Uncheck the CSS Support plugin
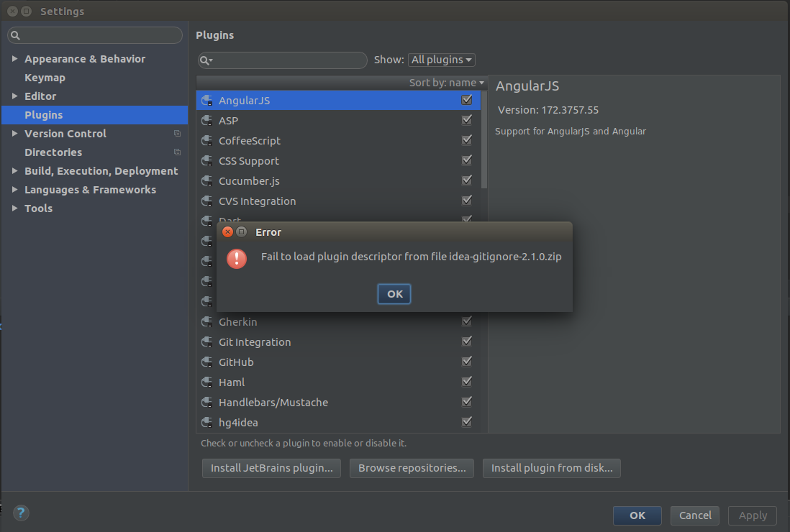The height and width of the screenshot is (532, 790). pos(467,160)
